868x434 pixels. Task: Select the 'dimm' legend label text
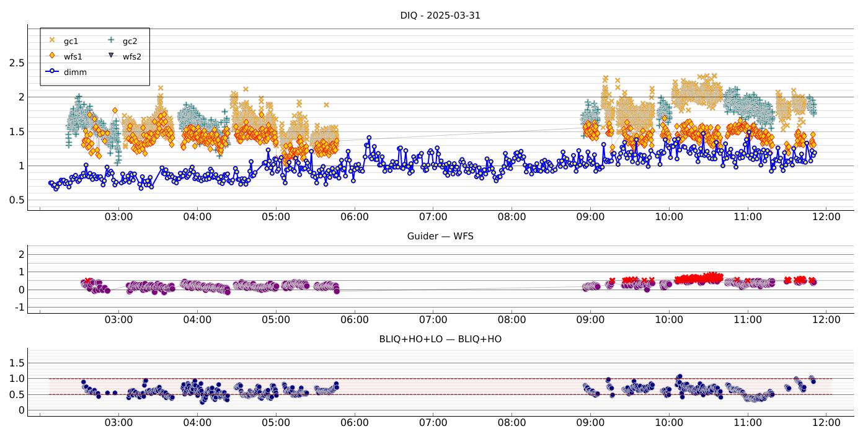pyautogui.click(x=75, y=72)
